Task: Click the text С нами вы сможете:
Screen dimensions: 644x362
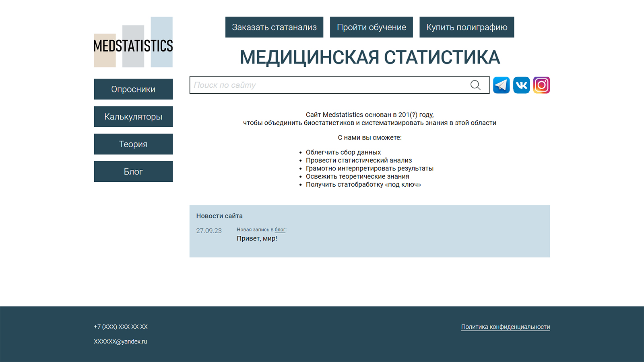Action: pyautogui.click(x=370, y=138)
